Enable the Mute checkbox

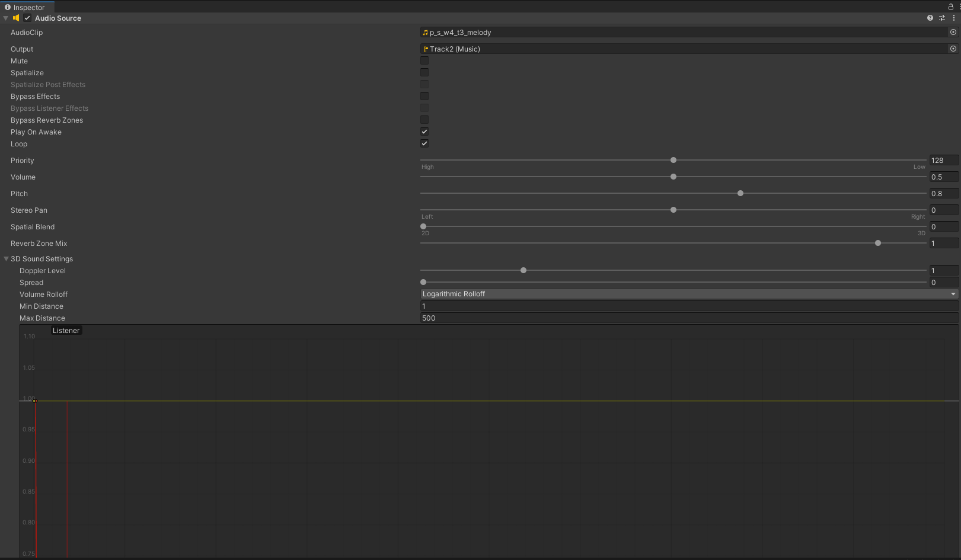[x=424, y=60]
